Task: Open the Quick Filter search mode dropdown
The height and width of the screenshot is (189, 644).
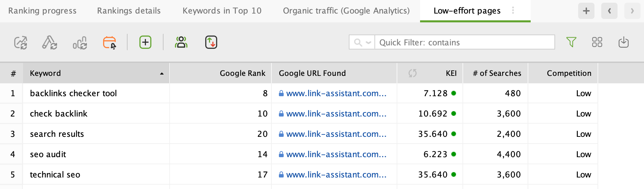Action: coord(362,42)
